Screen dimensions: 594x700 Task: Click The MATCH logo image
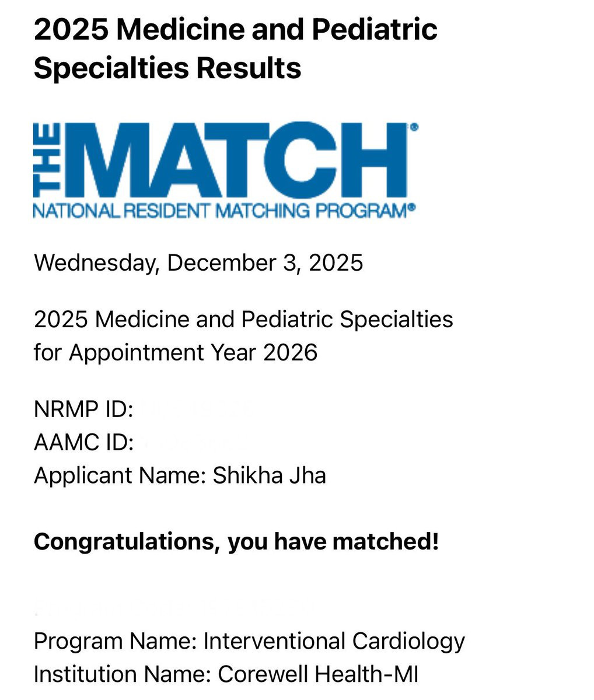226,170
